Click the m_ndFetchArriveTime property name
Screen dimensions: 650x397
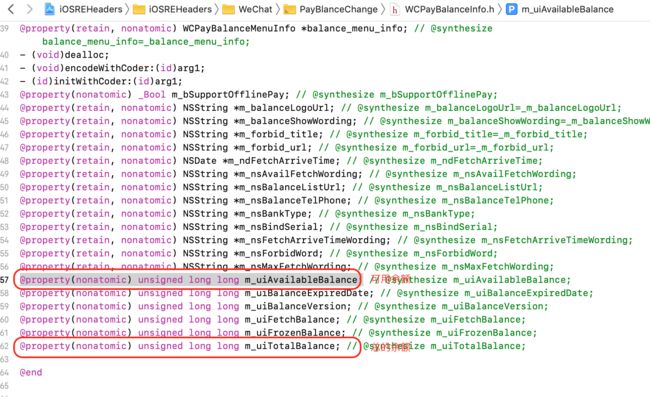pos(281,161)
